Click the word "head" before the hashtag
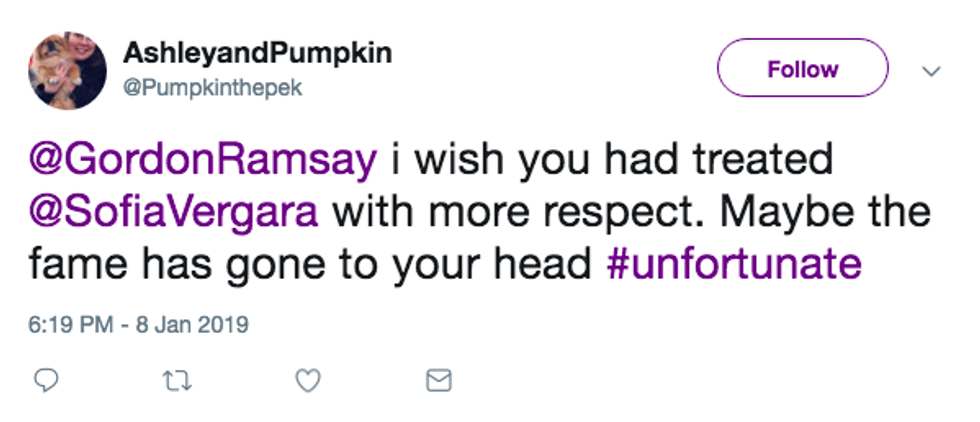Image resolution: width=980 pixels, height=422 pixels. point(549,263)
